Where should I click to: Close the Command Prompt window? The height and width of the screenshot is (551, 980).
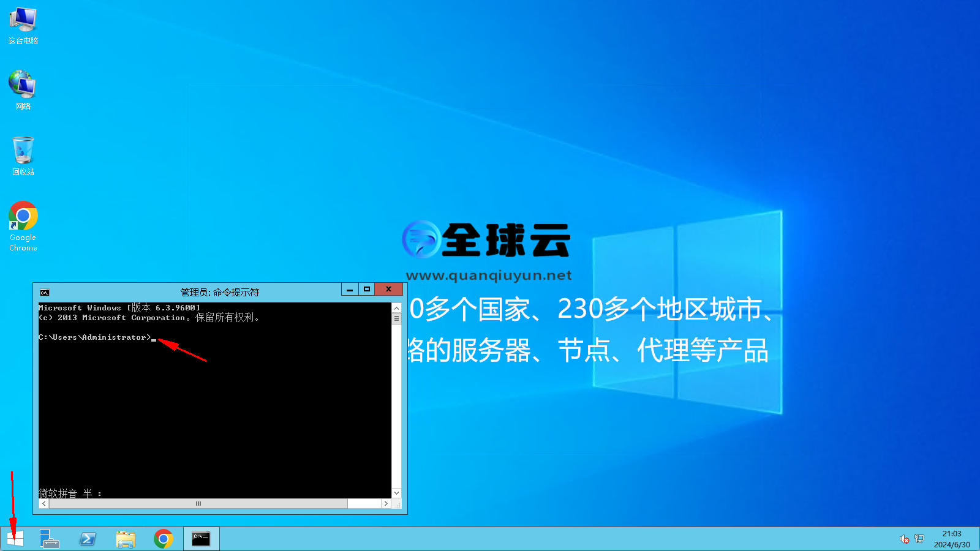pyautogui.click(x=389, y=290)
